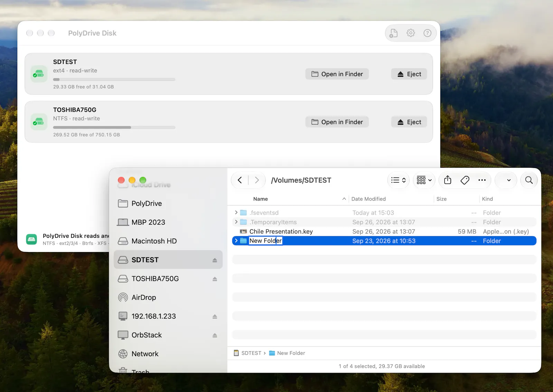The image size is (553, 392).
Task: Open PolyDrive settings gear
Action: click(411, 33)
